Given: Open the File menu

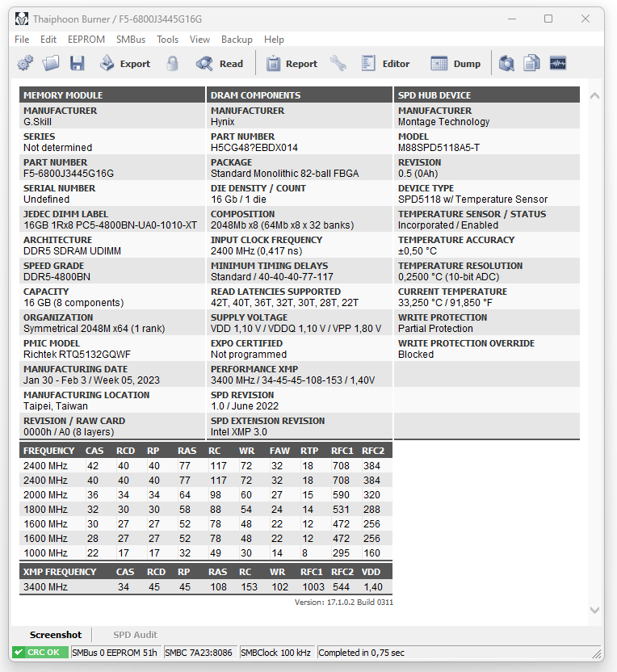Looking at the screenshot, I should (22, 40).
